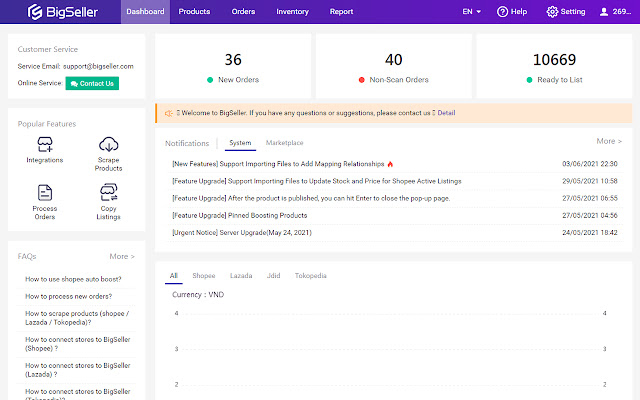
Task: Open the New Orders count card
Action: coord(232,67)
